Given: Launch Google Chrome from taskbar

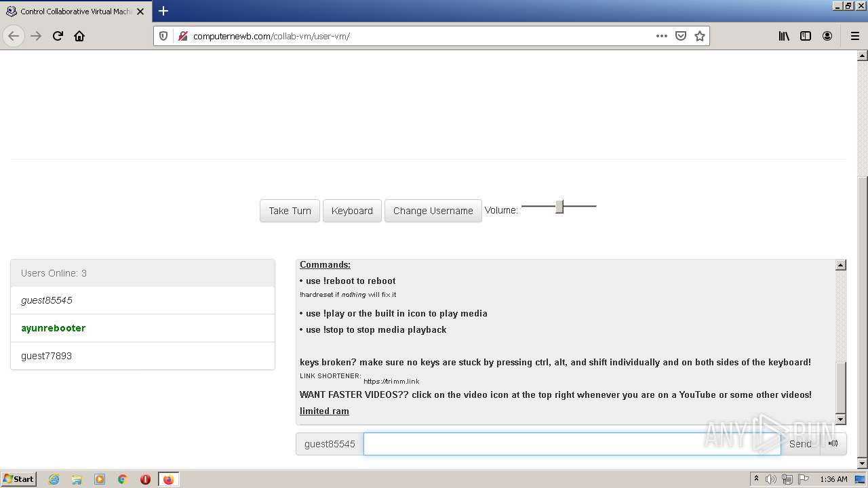Looking at the screenshot, I should click(x=123, y=479).
